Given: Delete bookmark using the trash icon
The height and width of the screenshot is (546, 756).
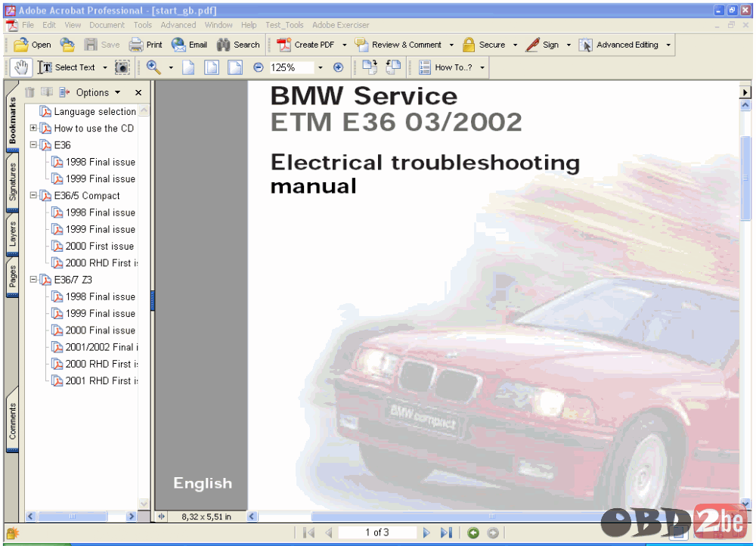Looking at the screenshot, I should pyautogui.click(x=30, y=92).
